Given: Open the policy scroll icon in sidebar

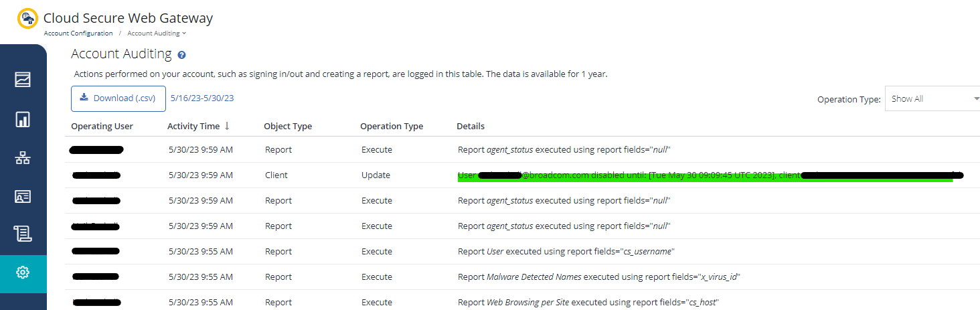Looking at the screenshot, I should pos(23,234).
